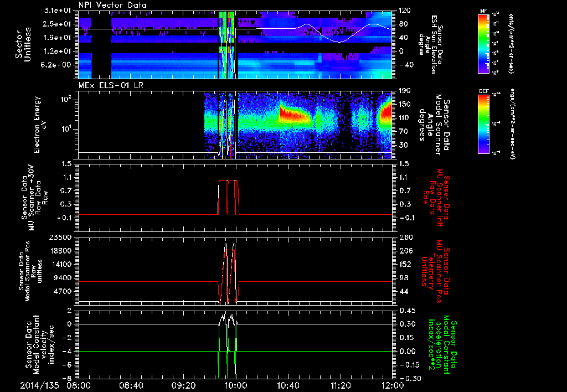Click the red 'MU Scanner Pos Telemetry' label
Viewport: 567px width, 392px height.
[x=435, y=271]
